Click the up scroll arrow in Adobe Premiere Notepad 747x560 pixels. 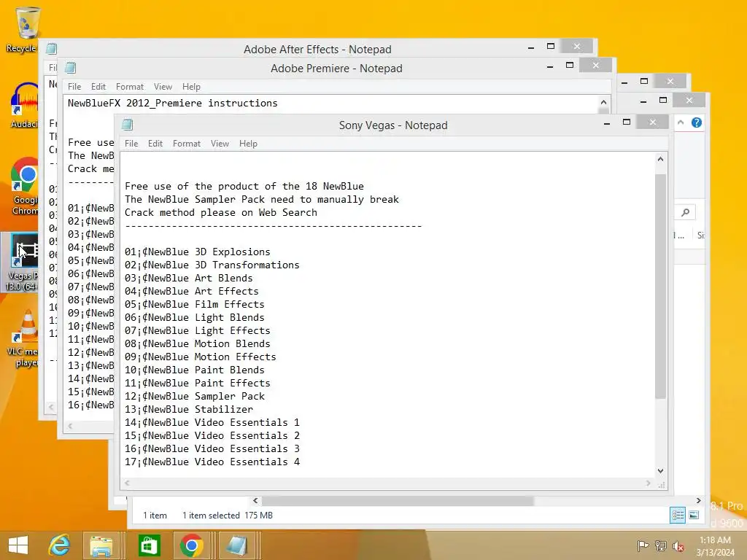coord(603,102)
